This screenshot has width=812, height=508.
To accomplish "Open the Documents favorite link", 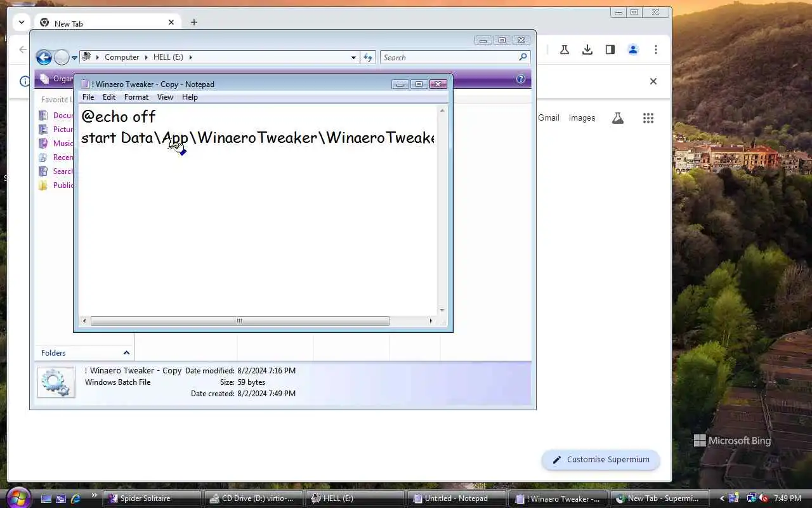I will tap(56, 116).
